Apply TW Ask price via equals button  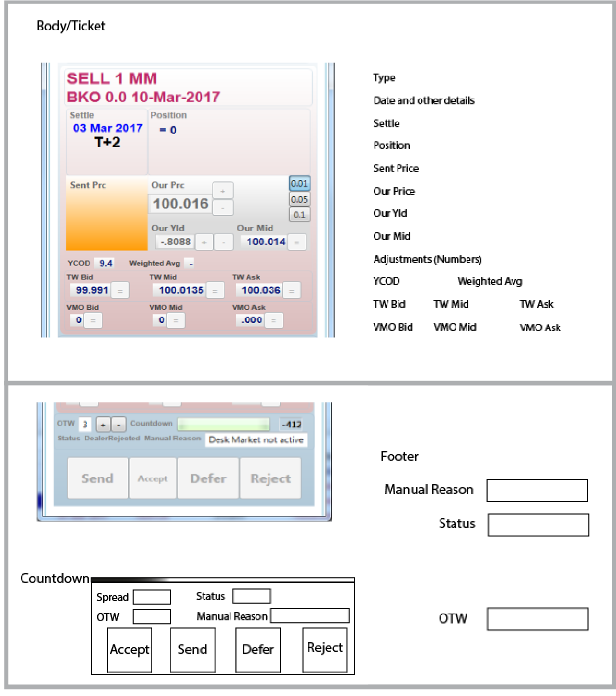[291, 291]
